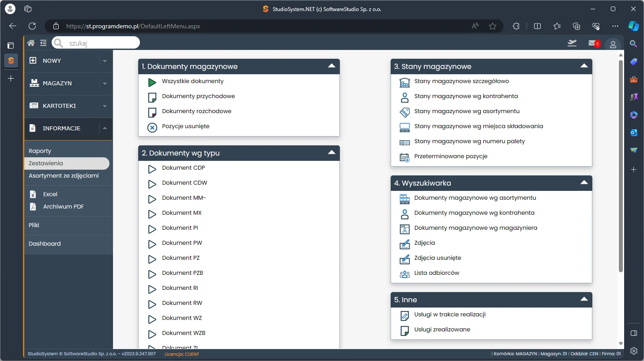Add page to favorites star icon
This screenshot has width=644, height=361.
point(493,26)
